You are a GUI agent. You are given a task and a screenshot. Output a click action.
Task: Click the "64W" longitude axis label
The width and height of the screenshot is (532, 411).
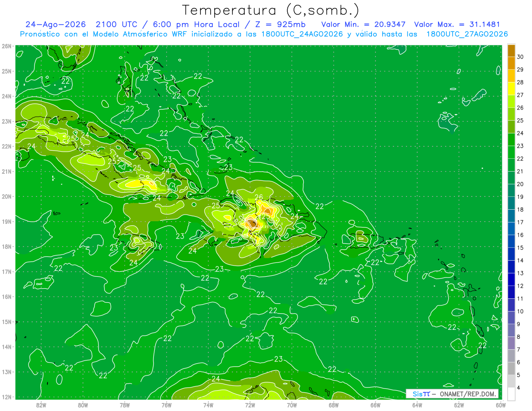417,404
